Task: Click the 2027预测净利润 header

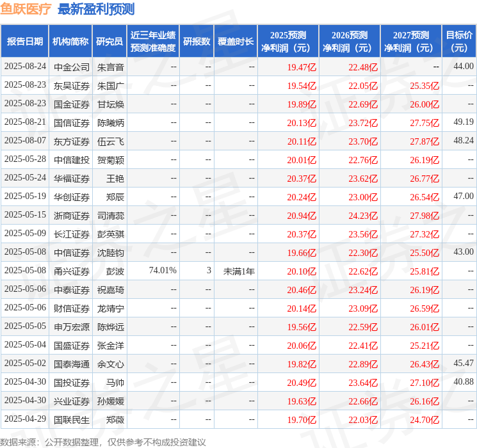Action: (411, 42)
